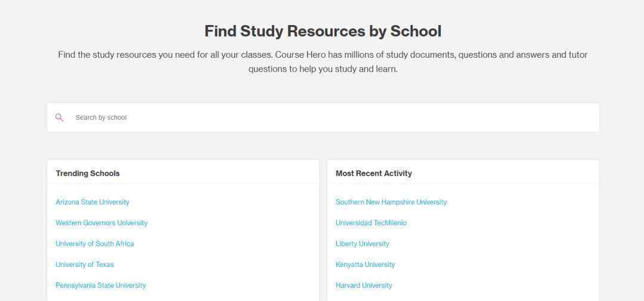Click the Trending Schools heading
The width and height of the screenshot is (644, 301).
[x=88, y=173]
